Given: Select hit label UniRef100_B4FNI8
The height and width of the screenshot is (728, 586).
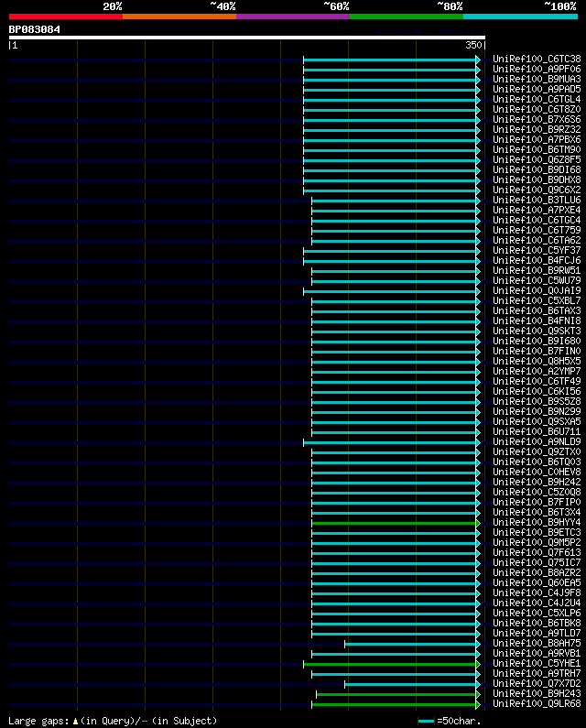Looking at the screenshot, I should pyautogui.click(x=537, y=321).
